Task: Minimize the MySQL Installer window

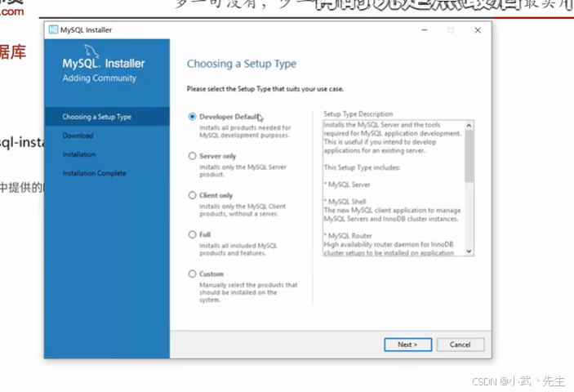Action: pos(425,30)
